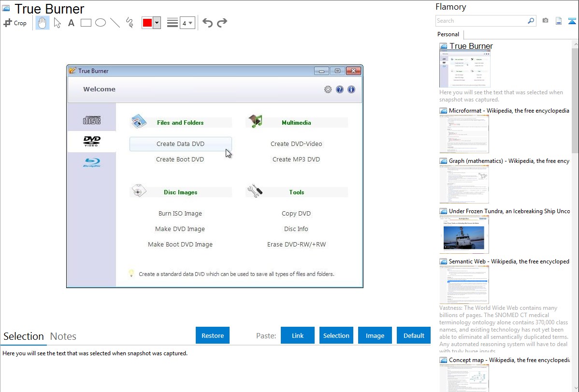Open the Semantic Web snapshot thumbnail

point(464,285)
